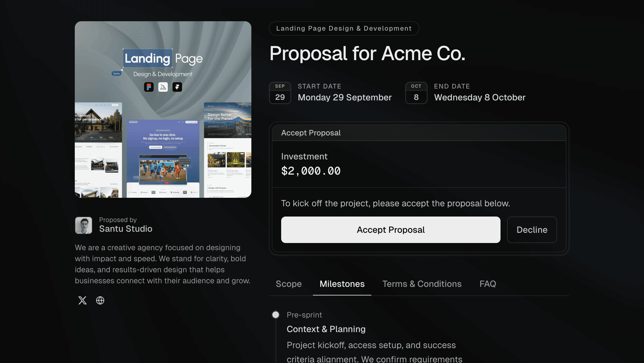This screenshot has height=363, width=644.
Task: Switch to the FAQ tab
Action: (488, 284)
